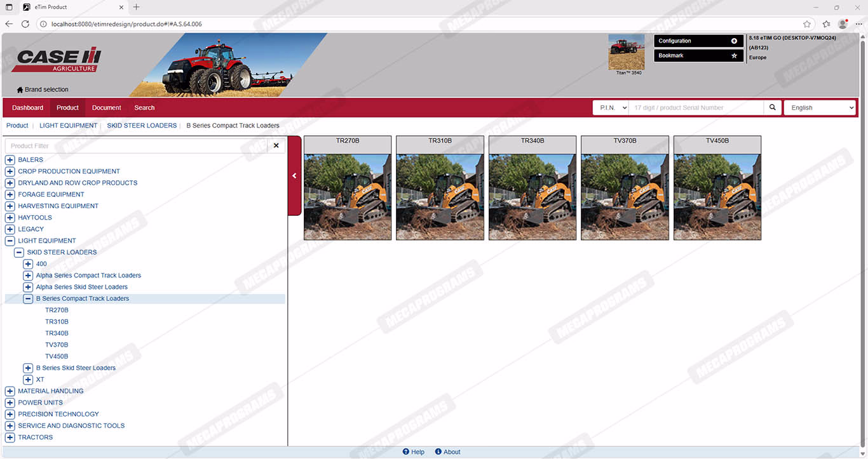
Task: Open the TV450B product thumbnail
Action: tap(717, 188)
